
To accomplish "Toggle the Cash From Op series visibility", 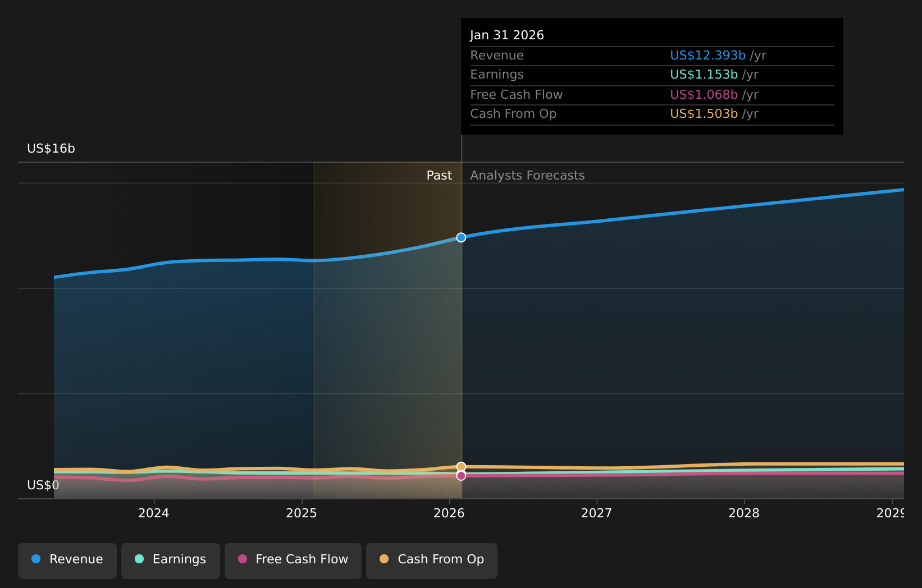I will [431, 559].
